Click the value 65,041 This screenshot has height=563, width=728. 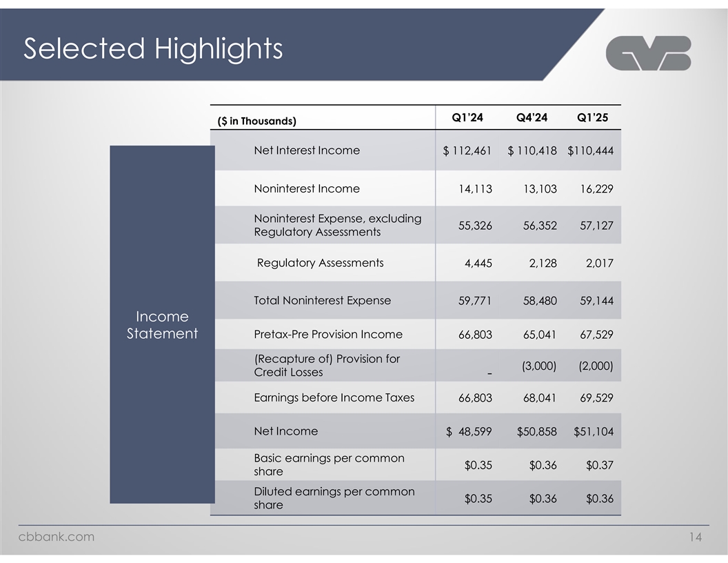click(x=540, y=335)
